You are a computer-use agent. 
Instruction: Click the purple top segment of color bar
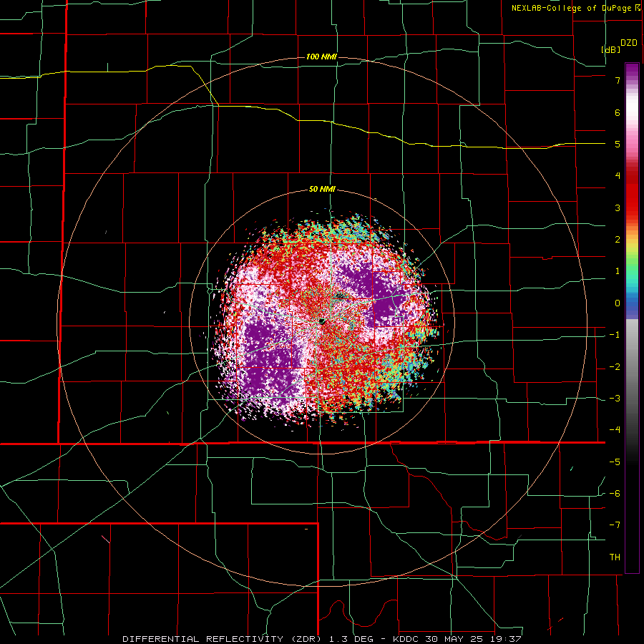632,71
